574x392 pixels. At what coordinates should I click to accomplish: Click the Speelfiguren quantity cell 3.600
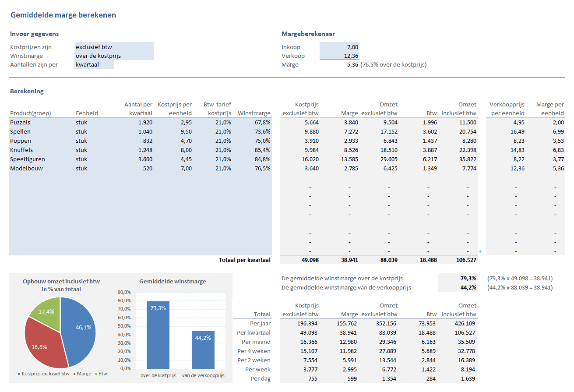pos(136,159)
